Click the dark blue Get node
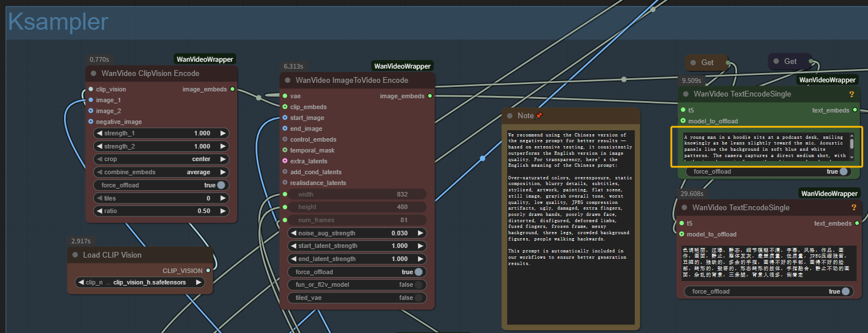This screenshot has width=868, height=333. coord(790,61)
